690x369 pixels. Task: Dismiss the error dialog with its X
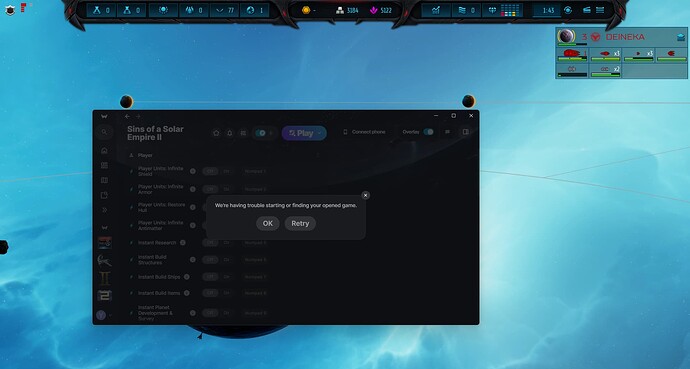[365, 195]
